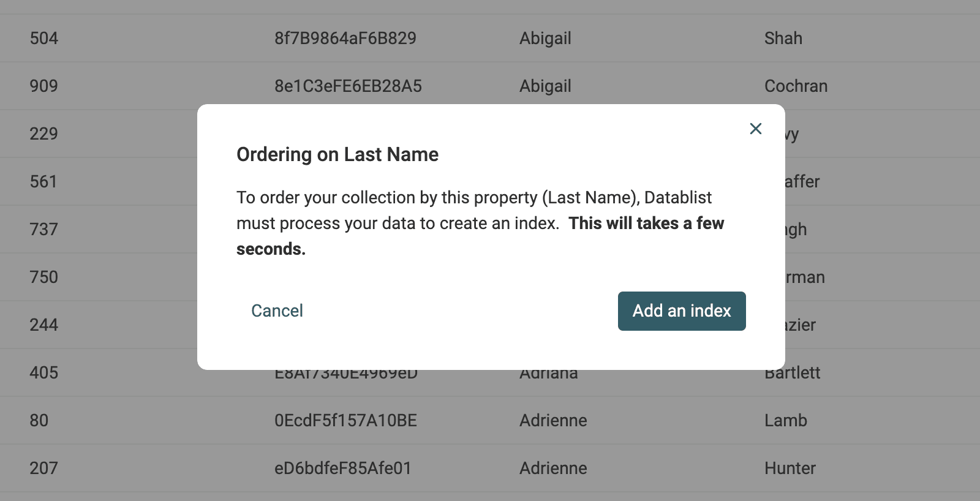The height and width of the screenshot is (501, 980).
Task: Click the eD6bdfeF85Afe01 cell
Action: tap(342, 469)
